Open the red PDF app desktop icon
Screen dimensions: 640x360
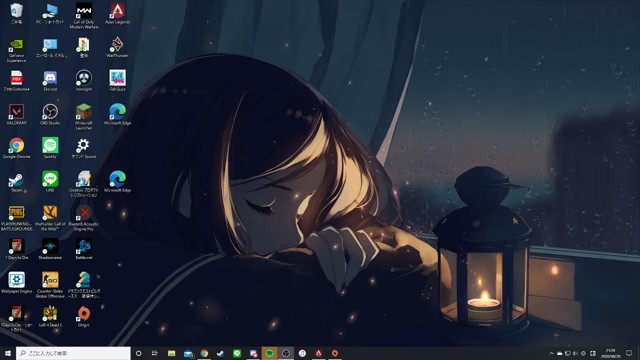[x=16, y=81]
